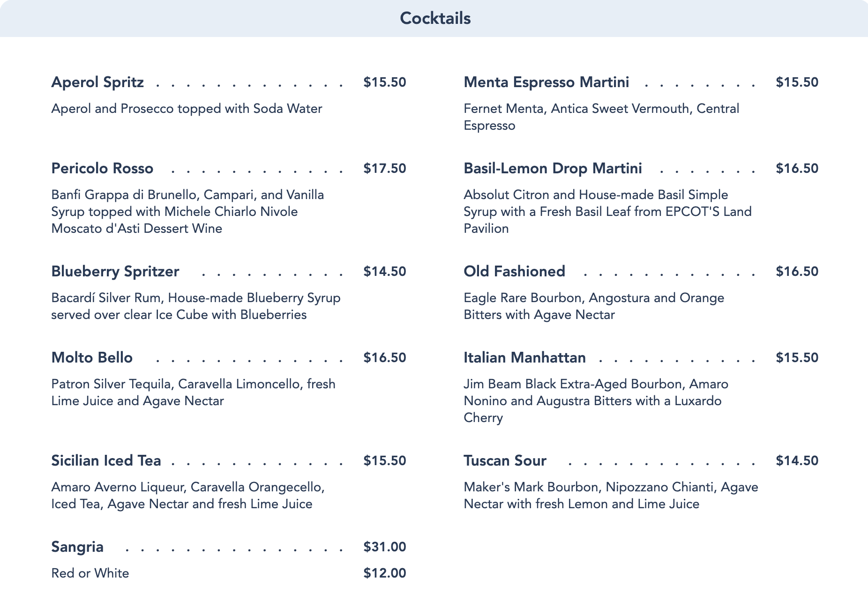Click the Aperol Spritz ingredients description
This screenshot has width=868, height=593.
[187, 109]
